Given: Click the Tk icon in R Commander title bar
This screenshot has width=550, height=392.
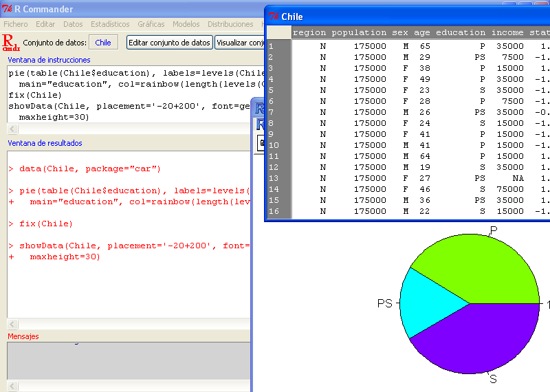Looking at the screenshot, I should point(8,10).
